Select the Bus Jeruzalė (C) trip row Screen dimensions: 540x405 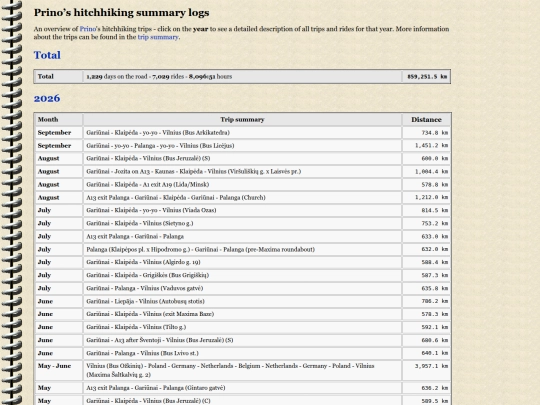242,401
